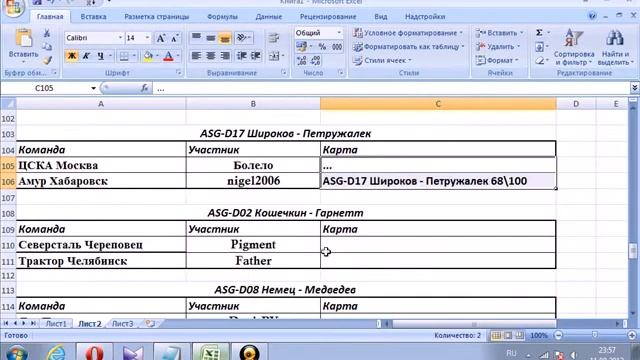Toggle top vertical alignment

click(x=196, y=38)
